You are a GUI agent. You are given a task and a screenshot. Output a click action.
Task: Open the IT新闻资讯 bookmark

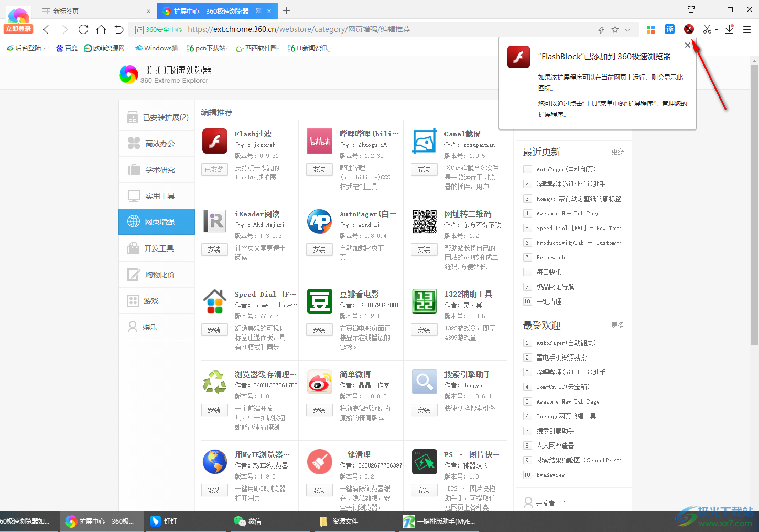click(308, 48)
